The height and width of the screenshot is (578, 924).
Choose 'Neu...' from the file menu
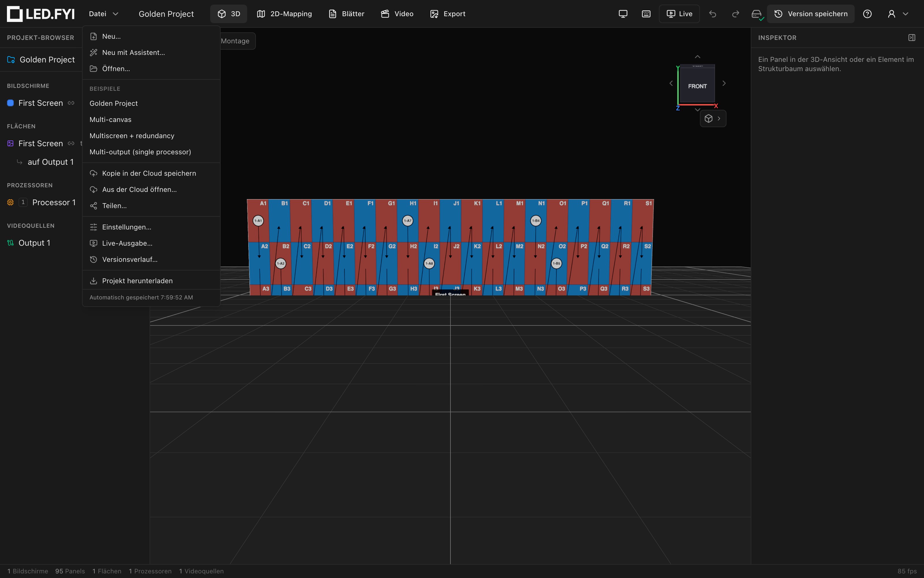[151, 36]
